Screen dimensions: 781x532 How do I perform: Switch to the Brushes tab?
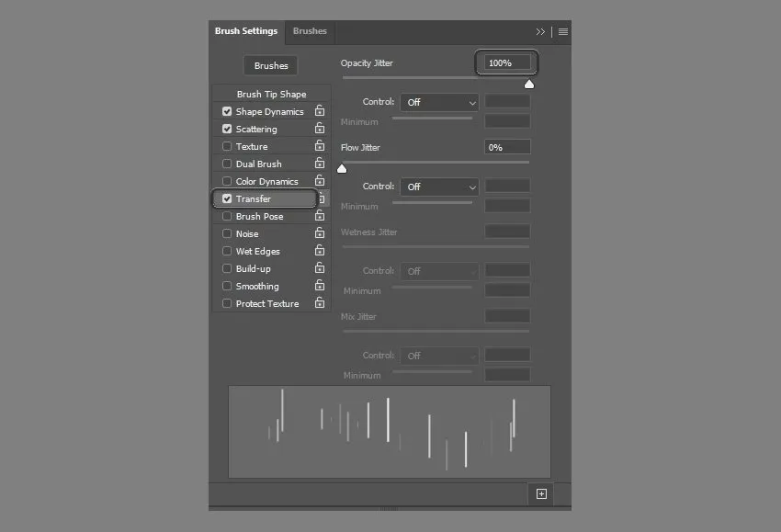click(x=310, y=31)
